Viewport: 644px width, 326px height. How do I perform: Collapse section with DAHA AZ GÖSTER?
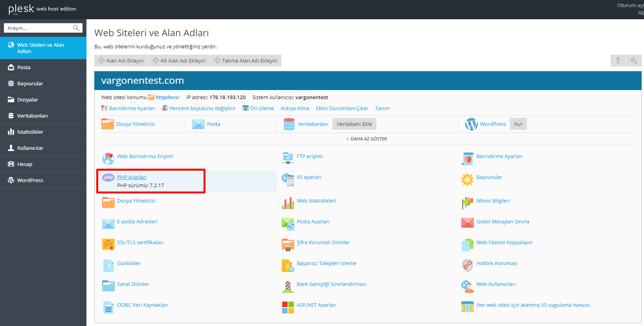click(367, 139)
